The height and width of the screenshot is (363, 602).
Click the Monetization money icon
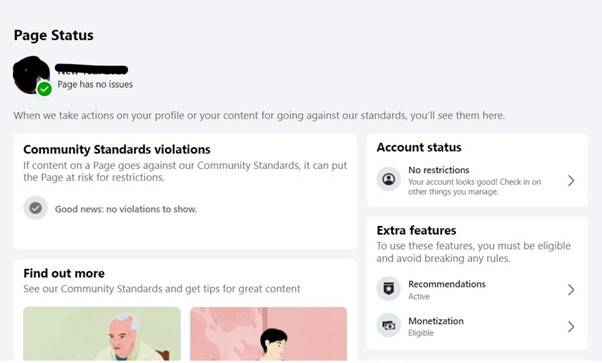pos(389,326)
